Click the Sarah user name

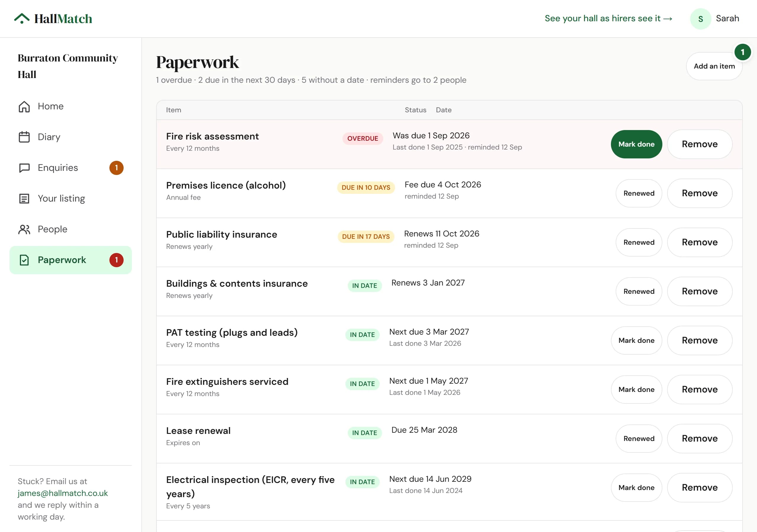pos(727,18)
